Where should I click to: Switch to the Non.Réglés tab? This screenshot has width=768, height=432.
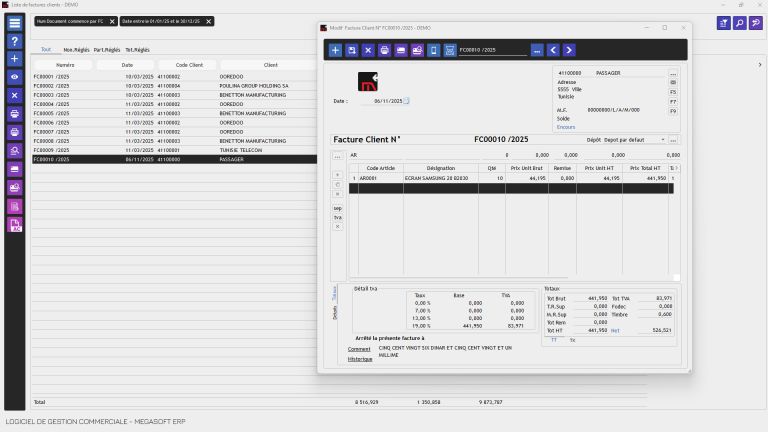point(76,50)
